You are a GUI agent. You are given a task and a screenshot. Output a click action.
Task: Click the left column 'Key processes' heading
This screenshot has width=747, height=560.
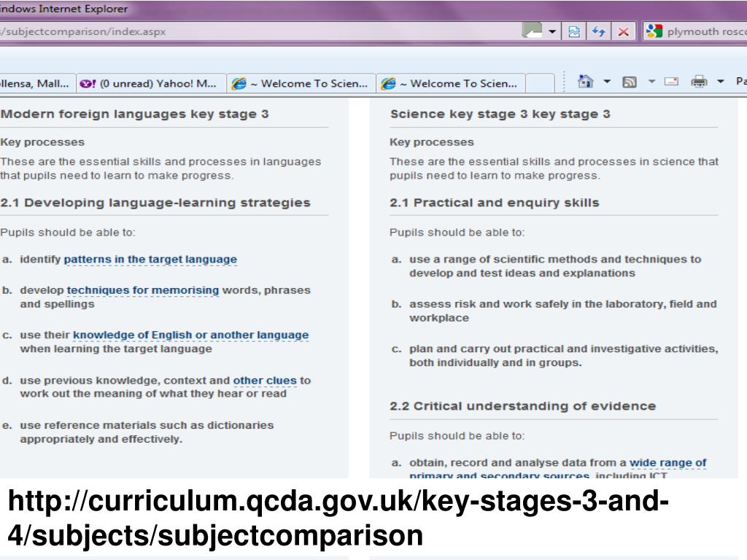42,142
